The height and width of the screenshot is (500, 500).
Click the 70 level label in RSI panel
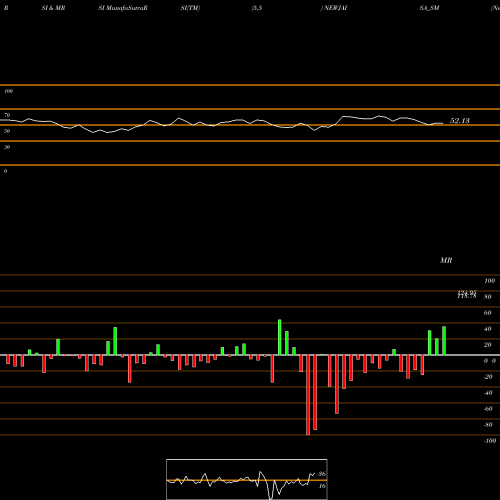[7, 115]
